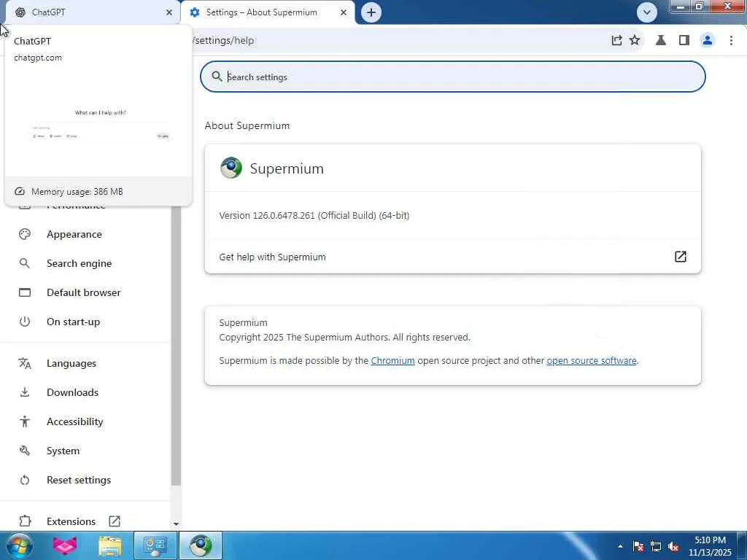Click the System wrench icon
747x560 pixels.
point(25,451)
